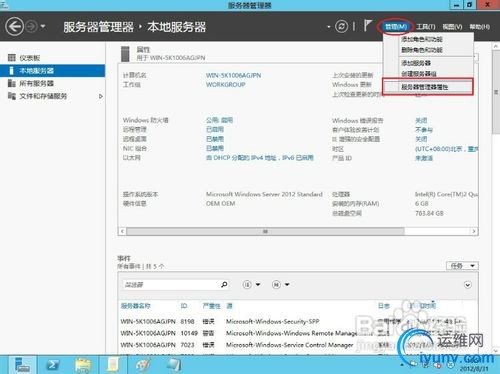
Task: Sort events by 源 column
Action: pos(229,306)
